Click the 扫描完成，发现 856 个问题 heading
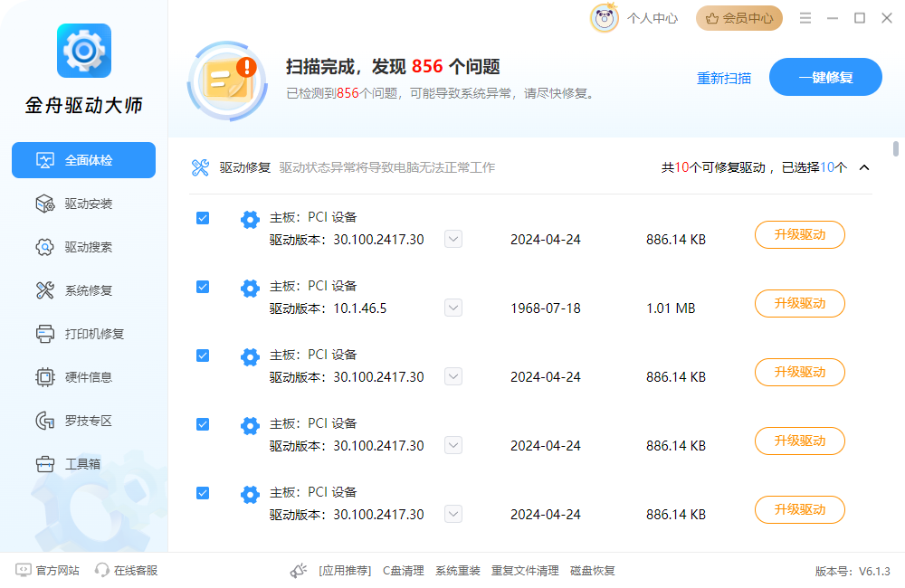 pos(393,66)
